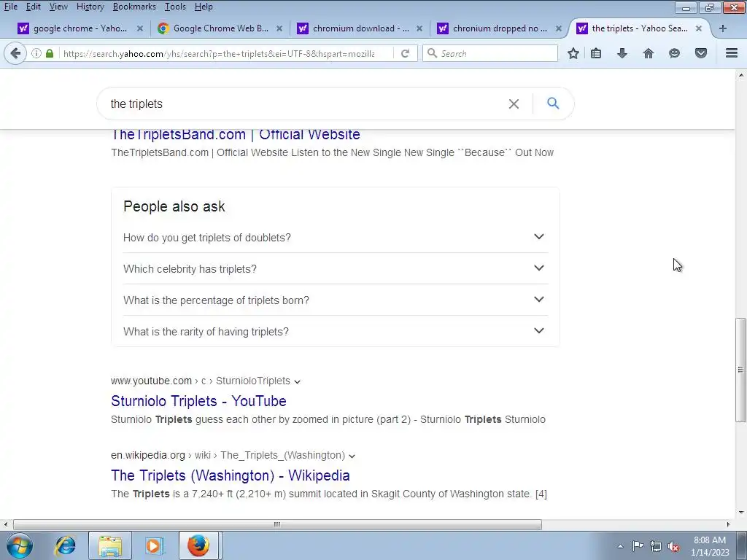Open 'The Triplets (Washington) - Wikipedia' result
747x560 pixels.
(x=231, y=475)
